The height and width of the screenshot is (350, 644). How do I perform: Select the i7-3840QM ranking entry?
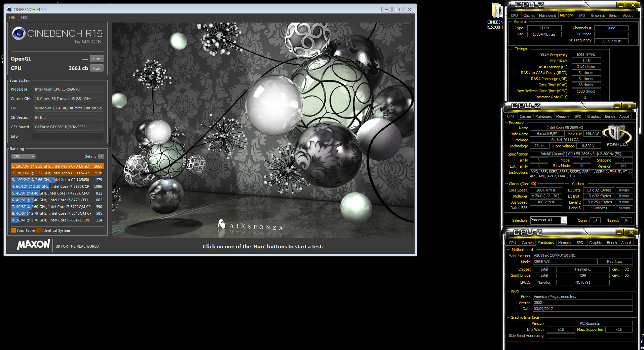pyautogui.click(x=57, y=213)
